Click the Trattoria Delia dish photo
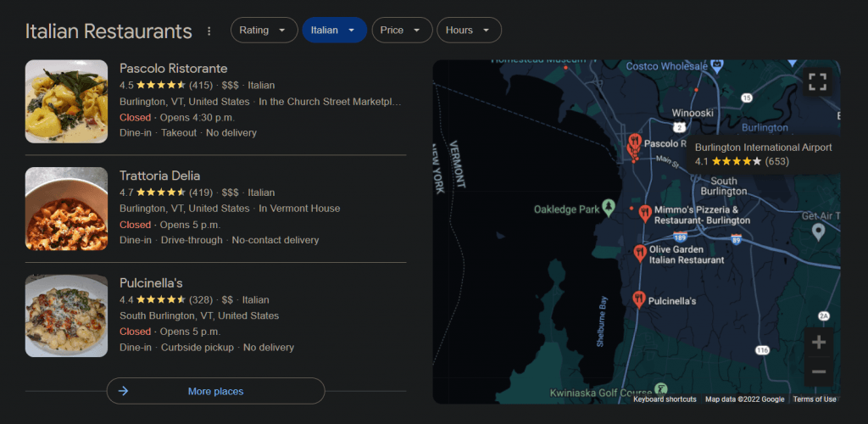 coord(66,209)
